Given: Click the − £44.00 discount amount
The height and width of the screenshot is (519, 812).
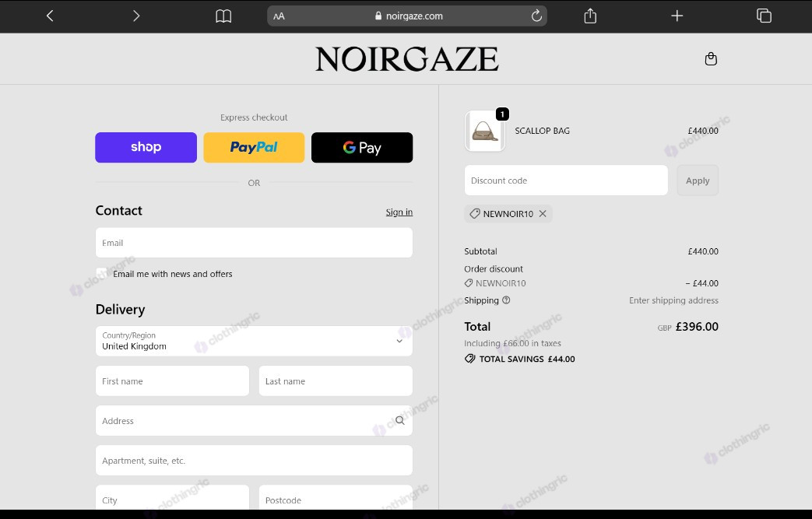Looking at the screenshot, I should 701,283.
